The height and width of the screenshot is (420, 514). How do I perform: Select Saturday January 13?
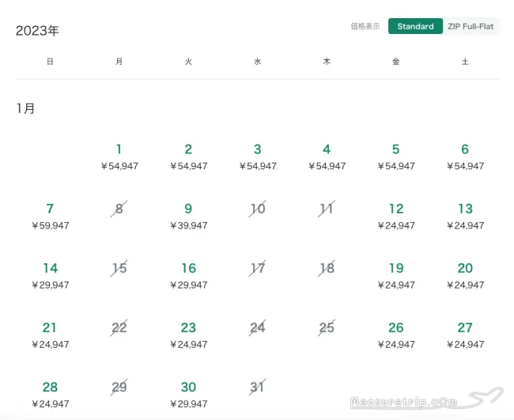pos(465,217)
